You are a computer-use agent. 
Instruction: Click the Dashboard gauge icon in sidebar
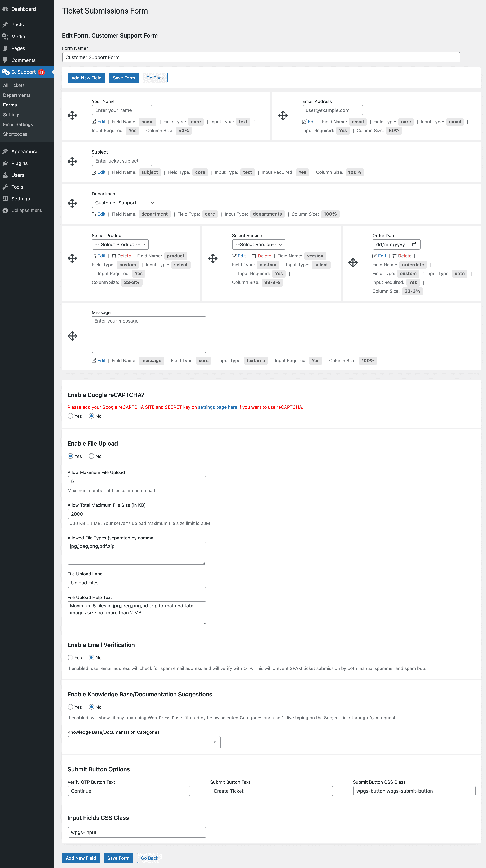5,9
